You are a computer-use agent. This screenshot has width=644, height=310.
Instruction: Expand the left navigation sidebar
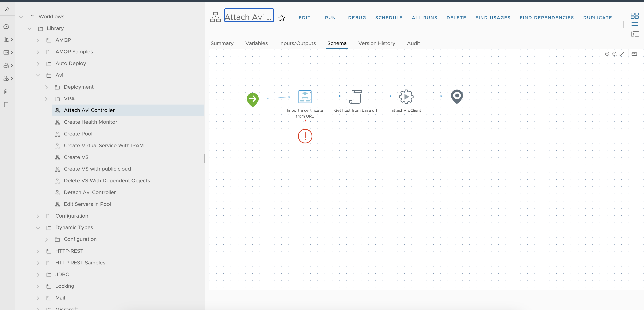[x=7, y=9]
